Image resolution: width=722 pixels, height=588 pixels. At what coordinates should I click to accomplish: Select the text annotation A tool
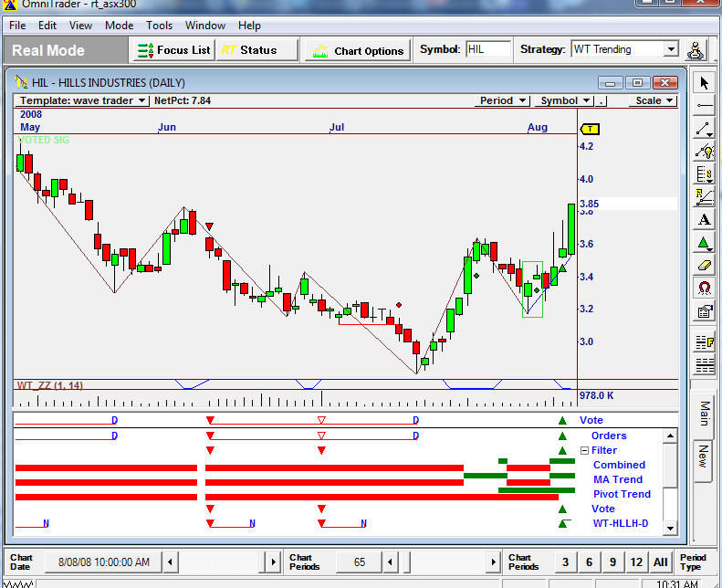tap(704, 220)
